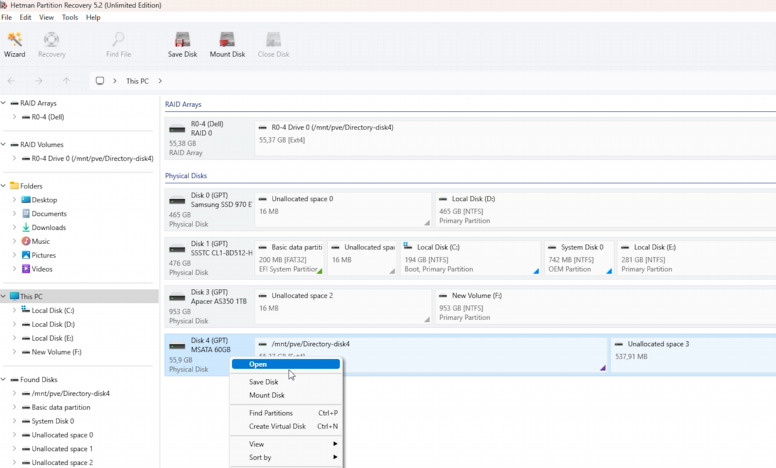Click the Mount Disk toolbar icon
776x468 pixels.
227,45
